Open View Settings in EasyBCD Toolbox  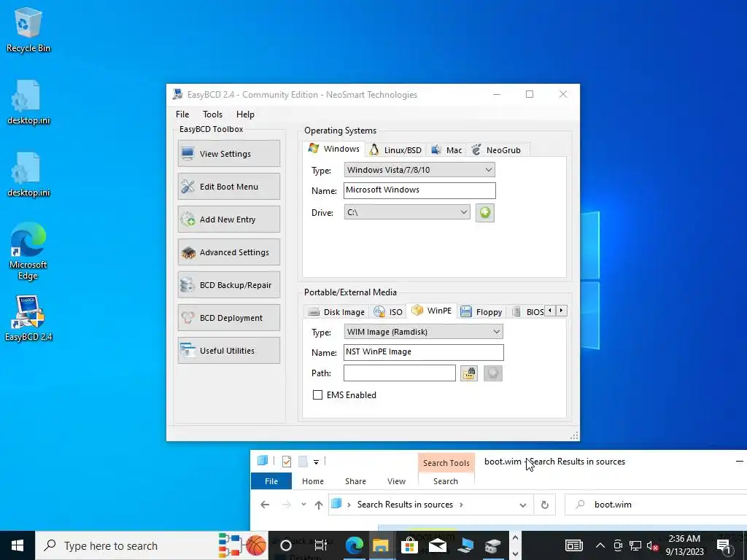pos(228,153)
